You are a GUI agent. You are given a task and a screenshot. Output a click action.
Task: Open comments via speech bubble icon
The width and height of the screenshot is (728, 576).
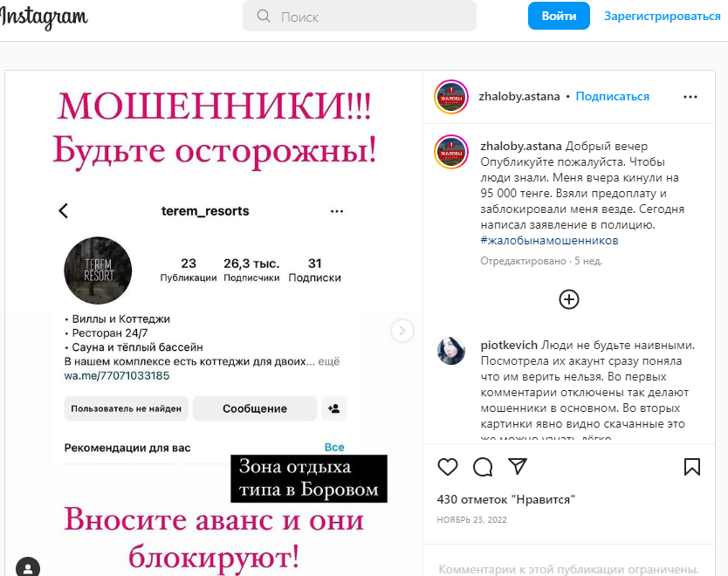[483, 467]
